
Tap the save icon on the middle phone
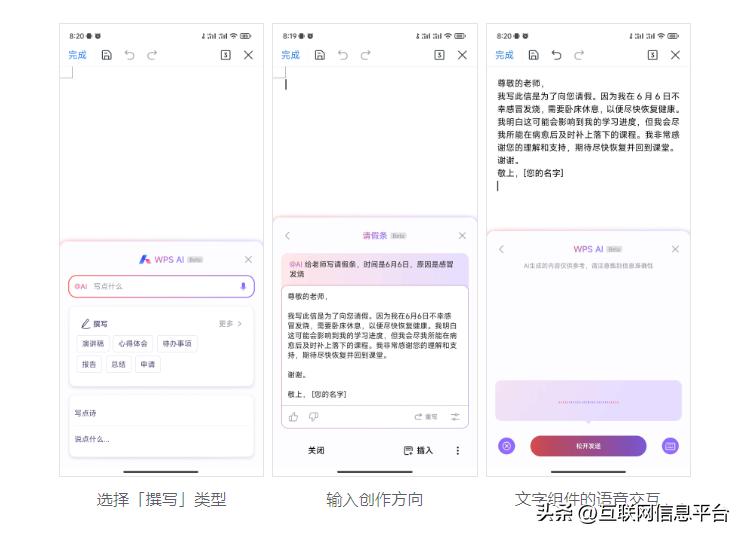coord(320,55)
